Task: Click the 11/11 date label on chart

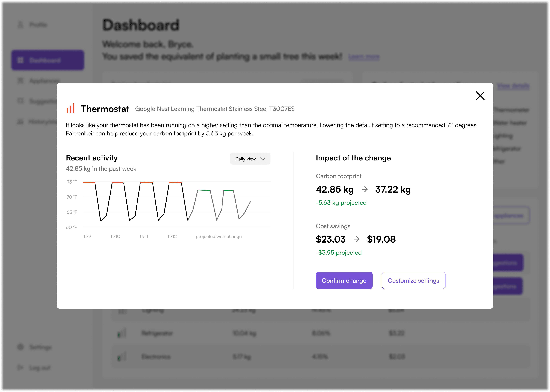Action: click(x=144, y=237)
